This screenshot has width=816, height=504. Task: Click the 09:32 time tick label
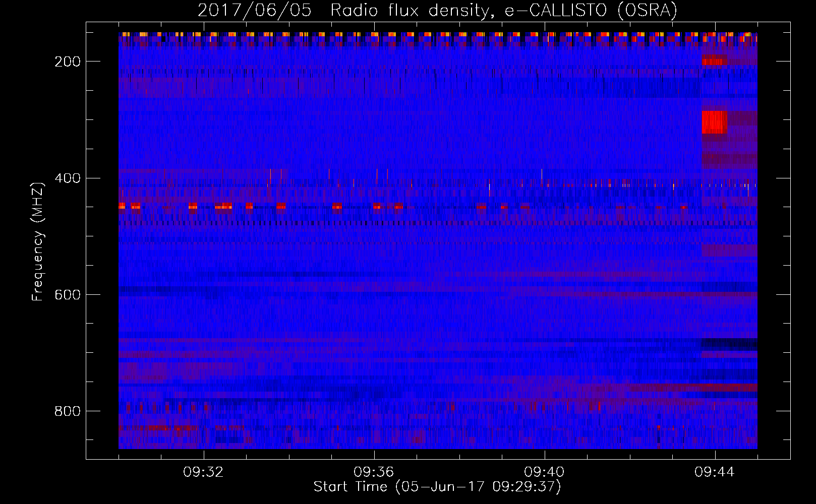tap(203, 472)
